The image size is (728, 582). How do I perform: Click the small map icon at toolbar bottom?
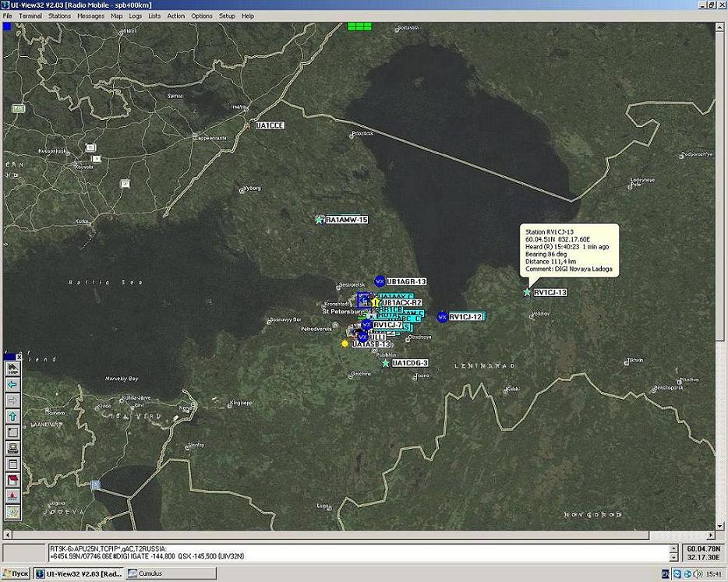click(x=12, y=512)
